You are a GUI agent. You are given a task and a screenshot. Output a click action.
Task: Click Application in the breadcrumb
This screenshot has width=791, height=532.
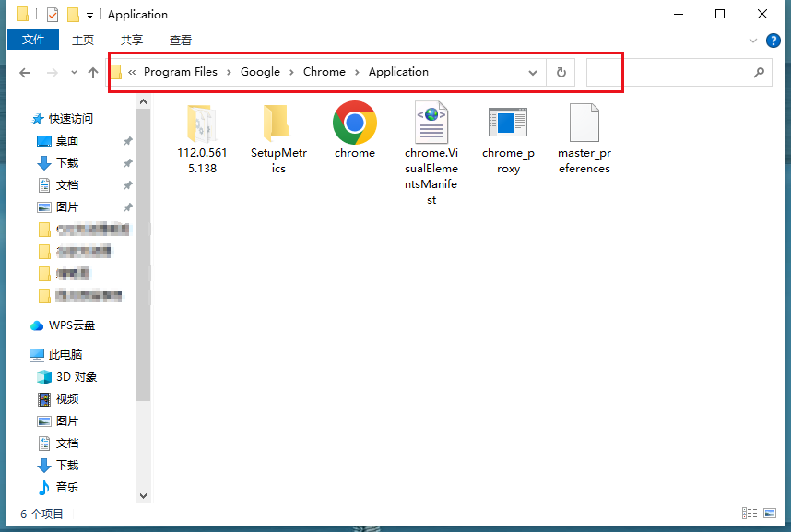coord(398,72)
